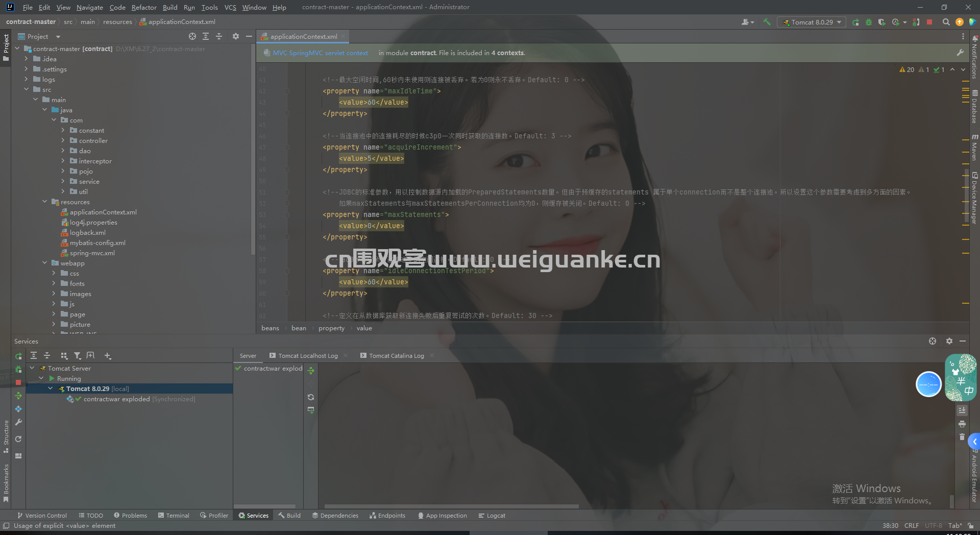Click the MVC SpringMVC servlet context link
Viewport: 980px width, 535px height.
320,53
